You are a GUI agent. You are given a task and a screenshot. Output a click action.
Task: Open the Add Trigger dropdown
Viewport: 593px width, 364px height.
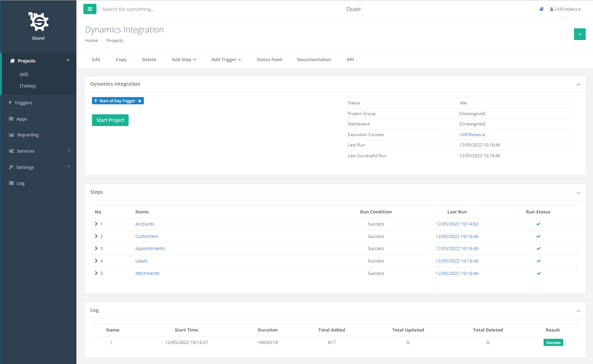point(226,59)
